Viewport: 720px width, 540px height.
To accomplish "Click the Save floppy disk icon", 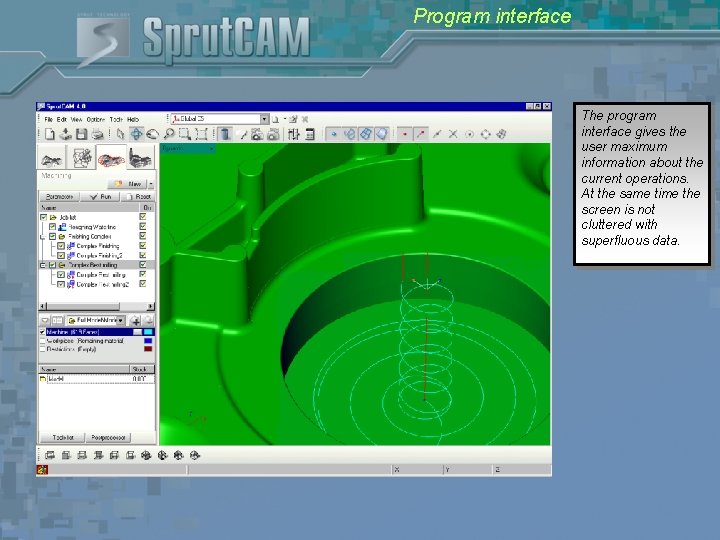I will 82,134.
